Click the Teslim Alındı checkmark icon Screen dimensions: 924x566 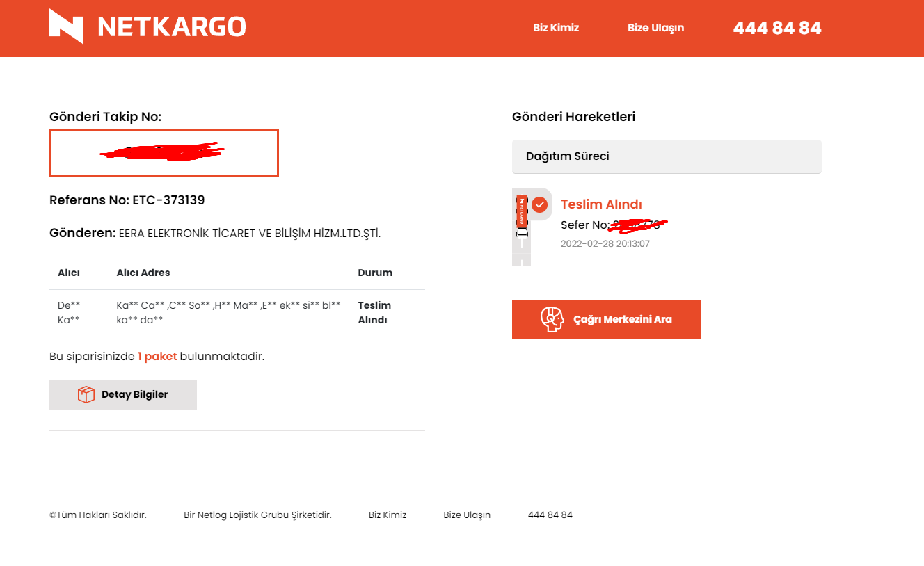point(540,205)
